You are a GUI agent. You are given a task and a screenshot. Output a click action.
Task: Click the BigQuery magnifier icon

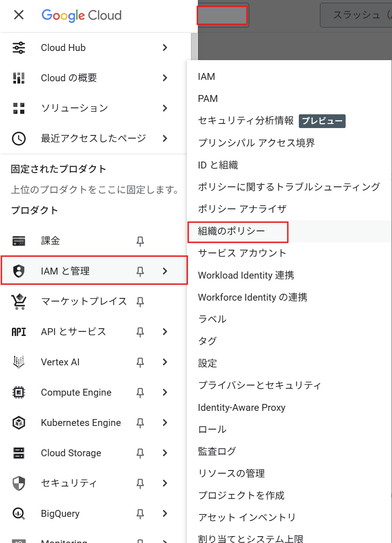pos(18,513)
